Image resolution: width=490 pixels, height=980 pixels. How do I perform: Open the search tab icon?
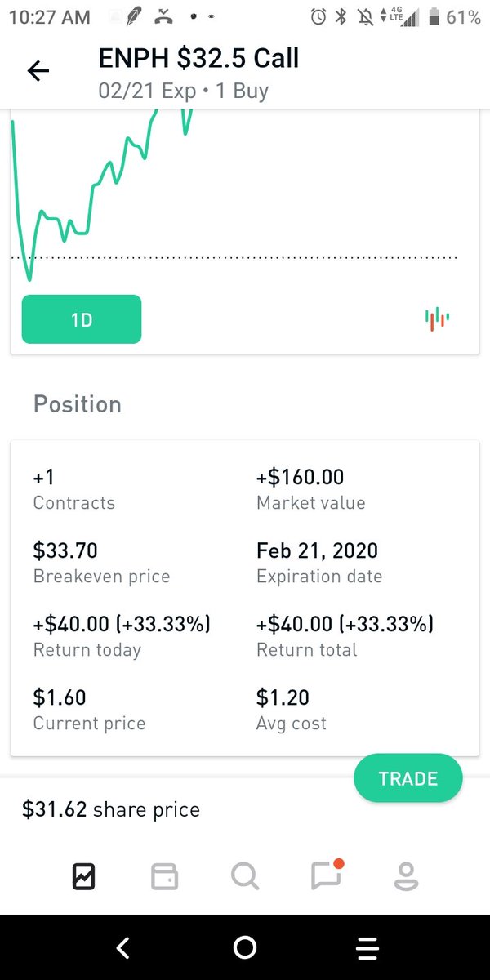coord(245,877)
